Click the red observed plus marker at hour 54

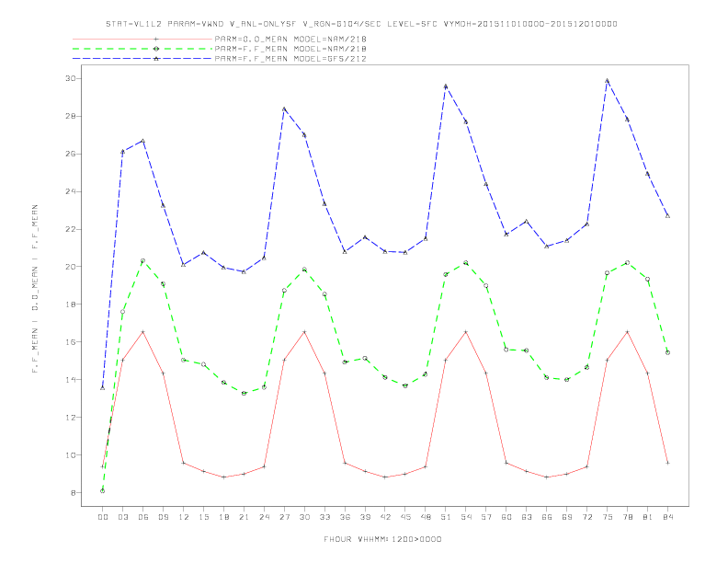pos(466,332)
